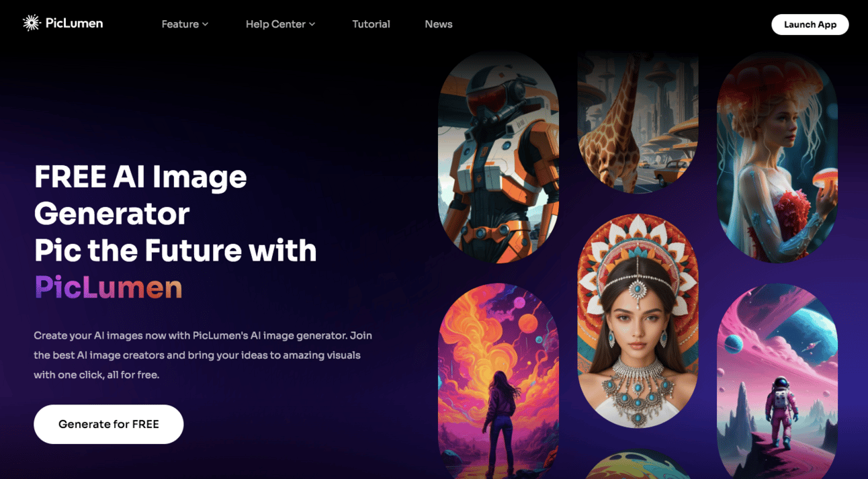Select the pink astronaut on alien planet image
This screenshot has height=479, width=868.
pos(777,381)
